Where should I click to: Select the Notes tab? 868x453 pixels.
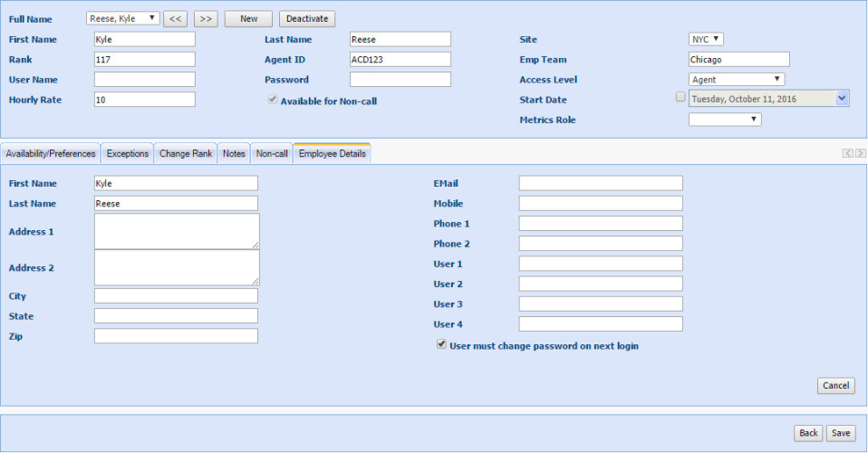(x=234, y=154)
